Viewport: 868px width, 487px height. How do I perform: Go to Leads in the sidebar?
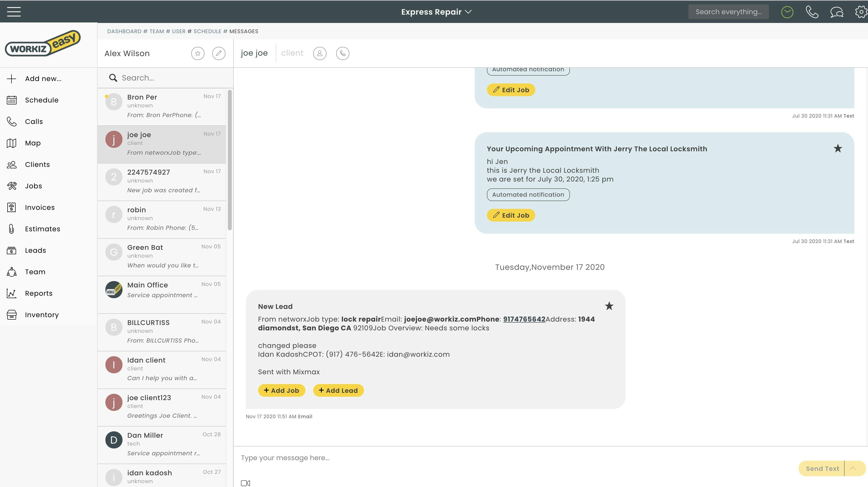[35, 250]
